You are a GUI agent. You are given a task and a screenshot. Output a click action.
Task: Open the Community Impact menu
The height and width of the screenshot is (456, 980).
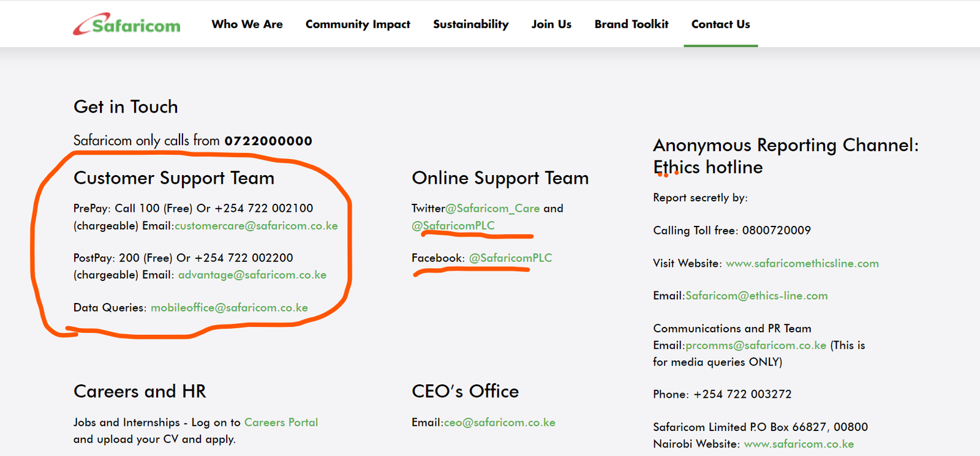(358, 24)
